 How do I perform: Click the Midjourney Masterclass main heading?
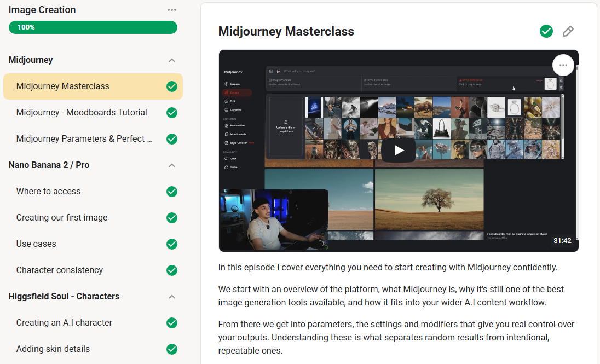coord(286,31)
